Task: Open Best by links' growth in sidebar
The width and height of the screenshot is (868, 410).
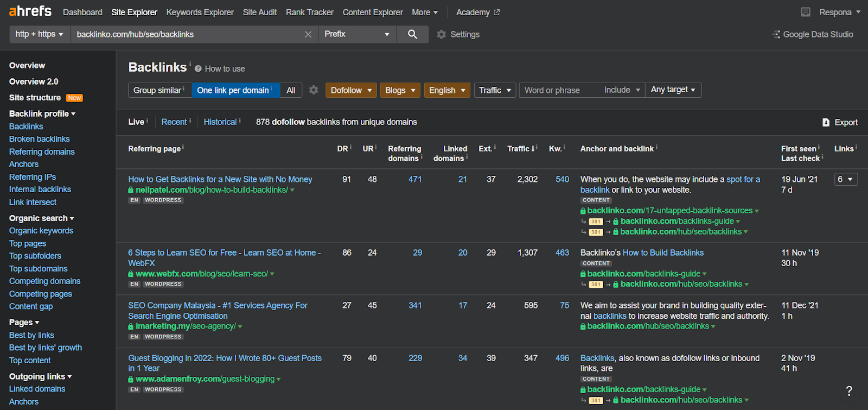Action: [46, 348]
